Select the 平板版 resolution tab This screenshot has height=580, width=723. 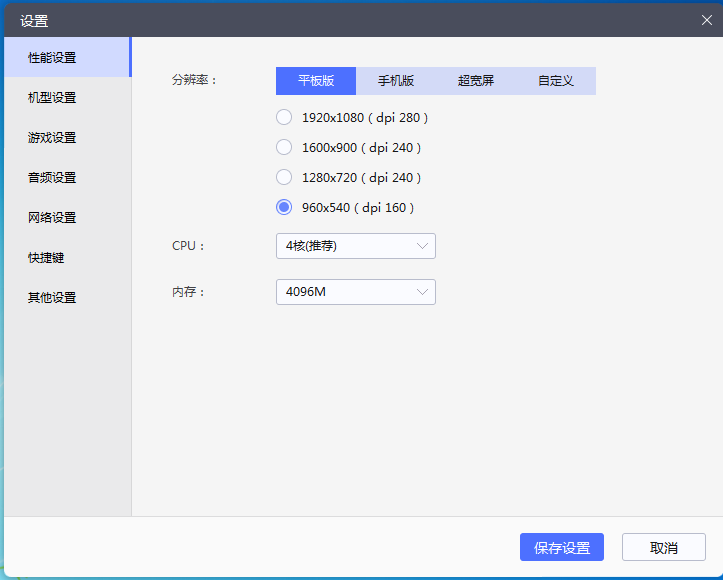point(316,81)
